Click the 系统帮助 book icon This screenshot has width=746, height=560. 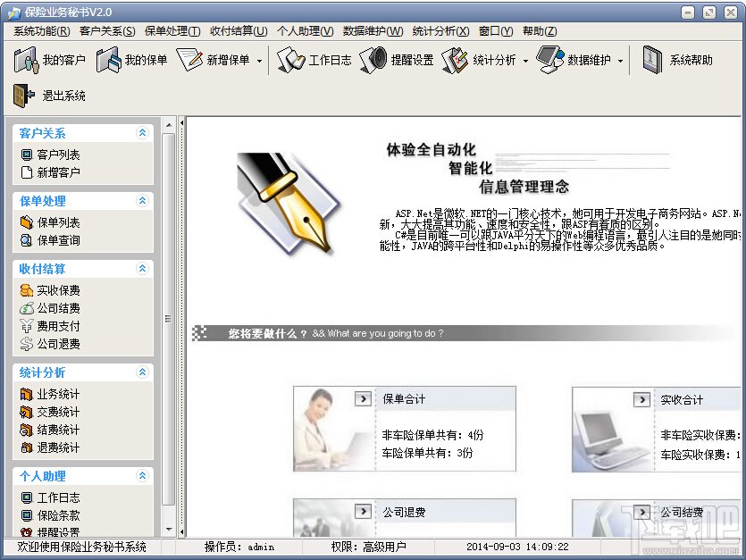click(652, 60)
